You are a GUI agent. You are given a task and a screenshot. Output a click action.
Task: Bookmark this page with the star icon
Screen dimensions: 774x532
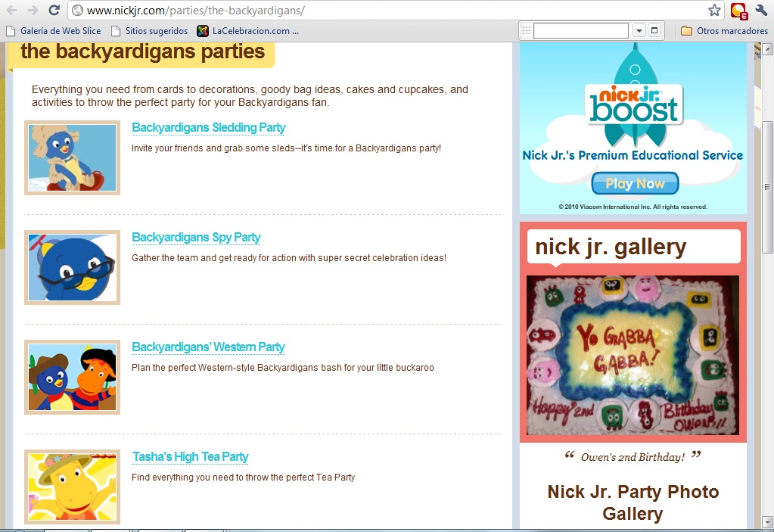[x=714, y=10]
